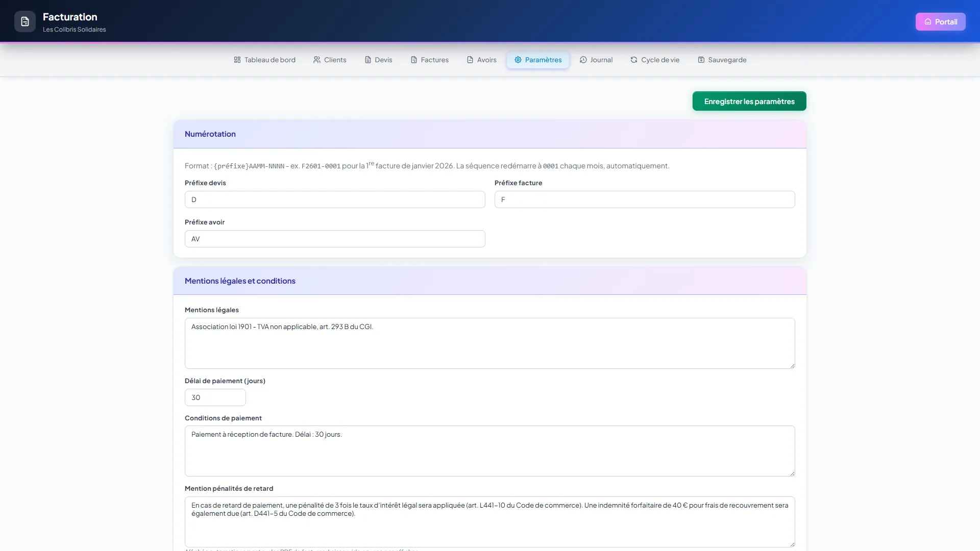Click the Délai de paiement field
This screenshot has height=551, width=980.
pyautogui.click(x=215, y=397)
